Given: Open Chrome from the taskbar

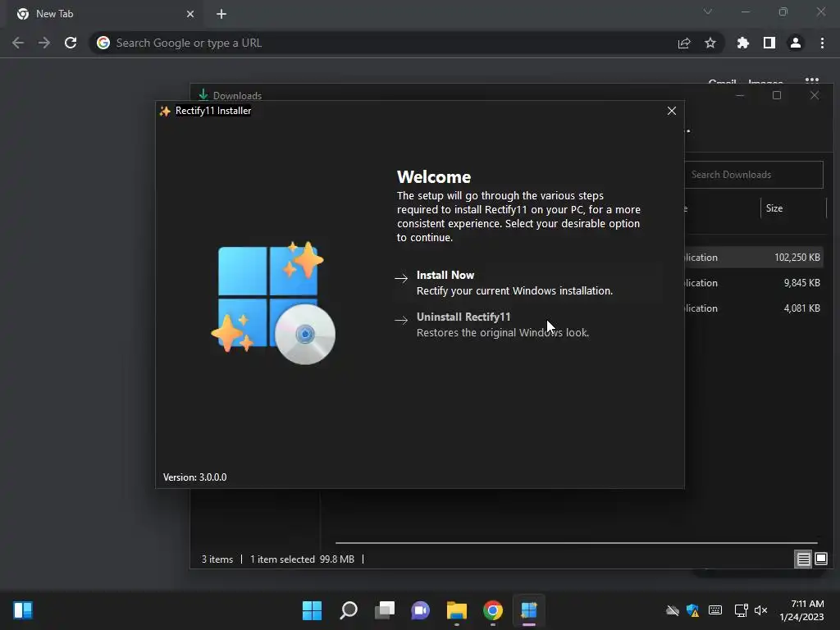Looking at the screenshot, I should pyautogui.click(x=493, y=610).
